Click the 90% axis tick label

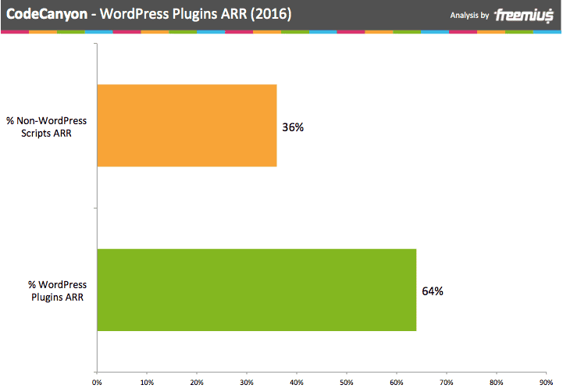[546, 383]
